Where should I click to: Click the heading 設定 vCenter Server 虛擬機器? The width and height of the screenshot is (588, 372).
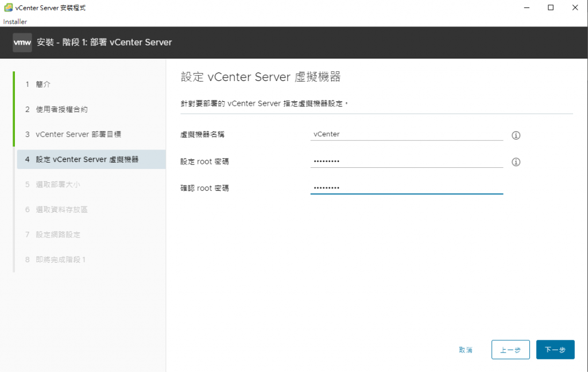(261, 77)
